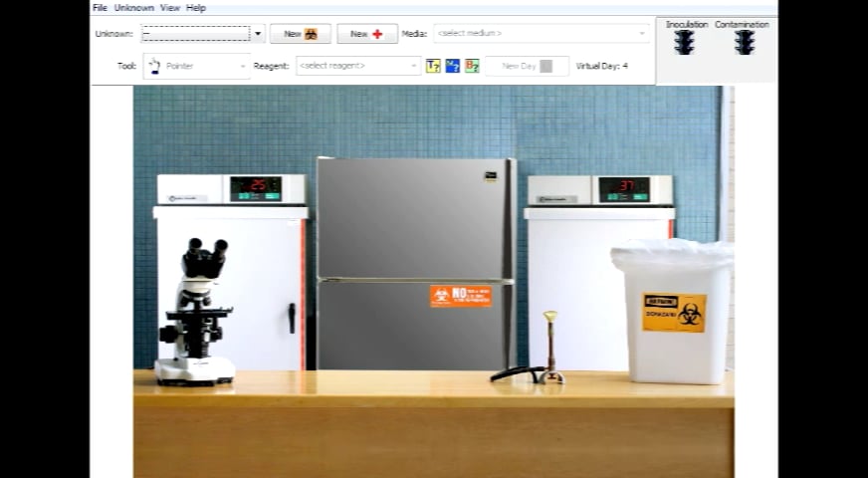Open the Unknown culture dropdown arrow
This screenshot has width=868, height=478.
pyautogui.click(x=258, y=34)
